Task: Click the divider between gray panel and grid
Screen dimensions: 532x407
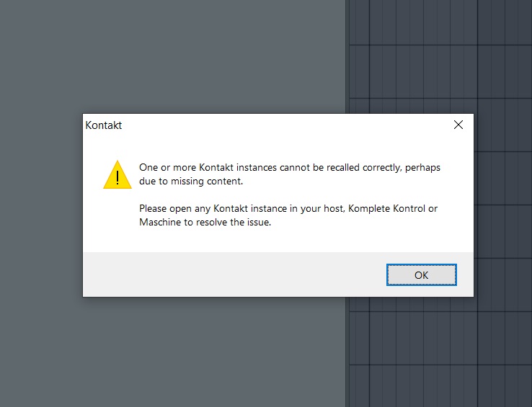Action: [347, 58]
